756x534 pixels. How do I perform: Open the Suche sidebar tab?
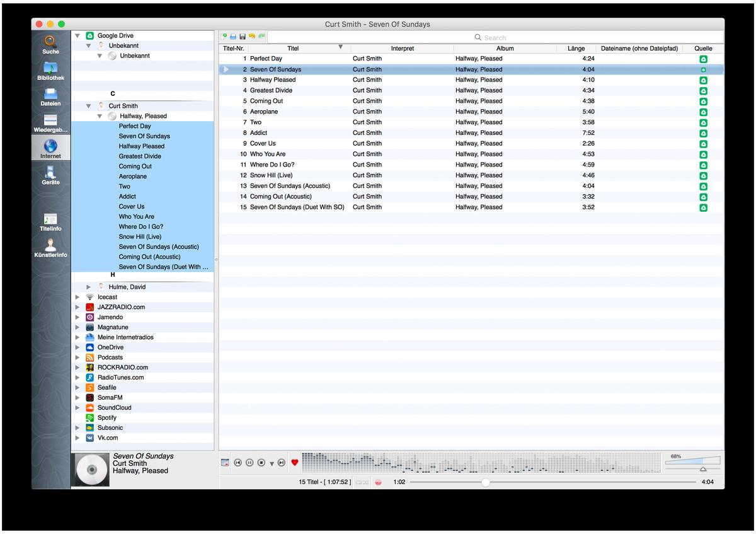tap(50, 44)
